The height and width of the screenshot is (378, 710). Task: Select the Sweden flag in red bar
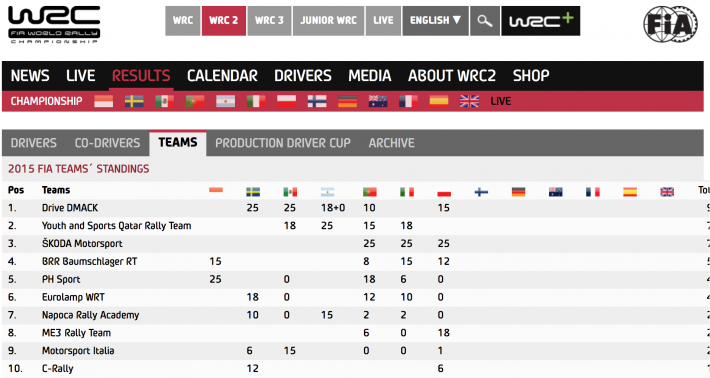pos(134,101)
